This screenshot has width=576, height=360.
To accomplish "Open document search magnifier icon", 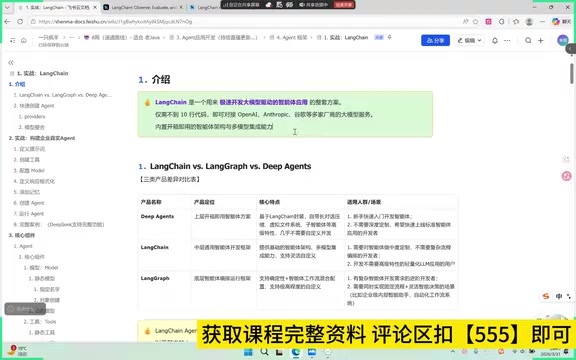I will [528, 40].
